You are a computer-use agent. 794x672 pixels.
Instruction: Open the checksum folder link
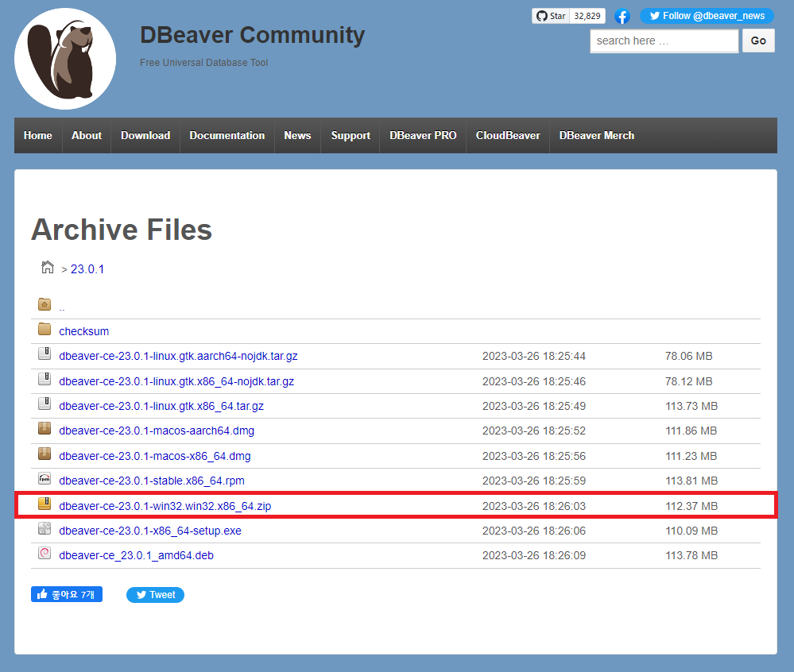[x=84, y=331]
